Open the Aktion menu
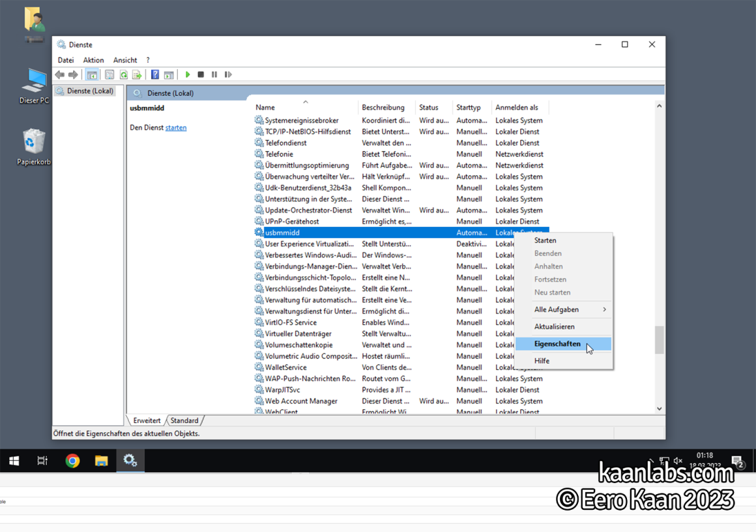This screenshot has height=532, width=756. click(93, 60)
